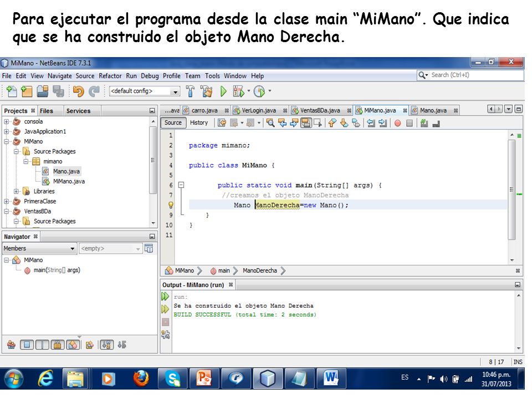532x399 pixels.
Task: Select main(String[] args) in Navigator
Action: pyautogui.click(x=57, y=270)
